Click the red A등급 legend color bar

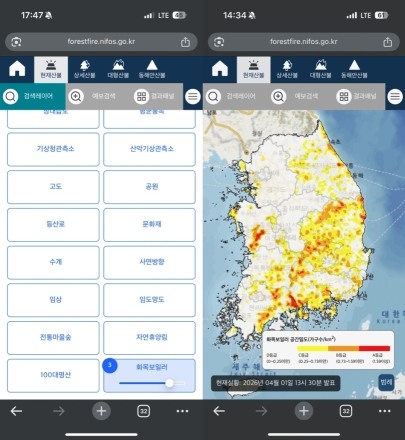click(x=374, y=348)
